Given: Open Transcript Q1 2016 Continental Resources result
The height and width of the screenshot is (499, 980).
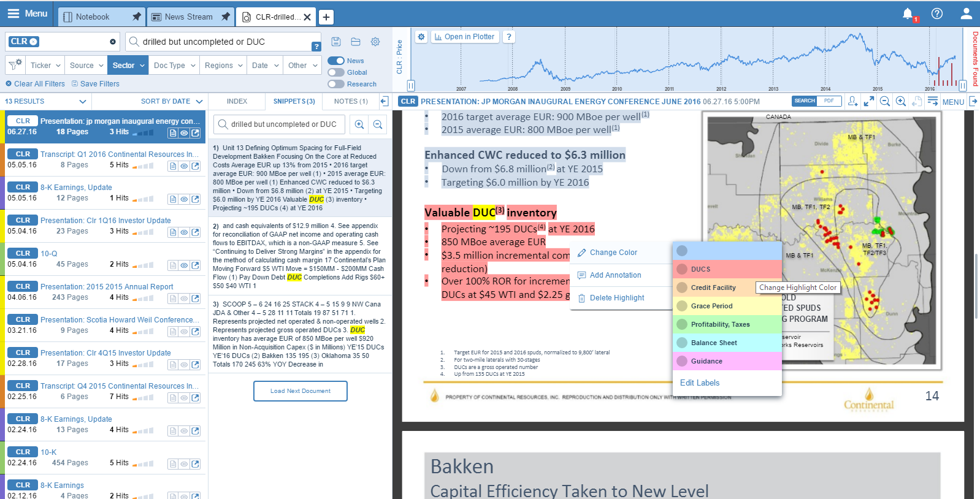Looking at the screenshot, I should pos(120,154).
